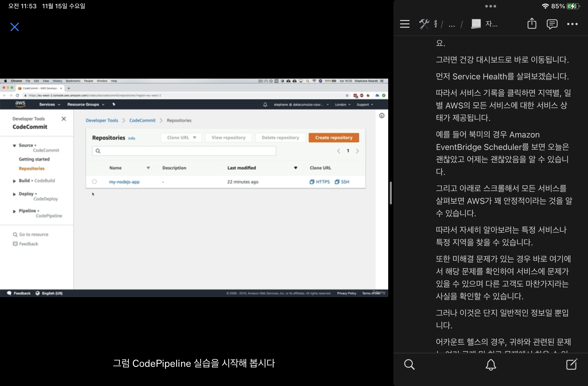Tap the split-view divider handle
Image resolution: width=588 pixels, height=386 pixels.
(391, 193)
